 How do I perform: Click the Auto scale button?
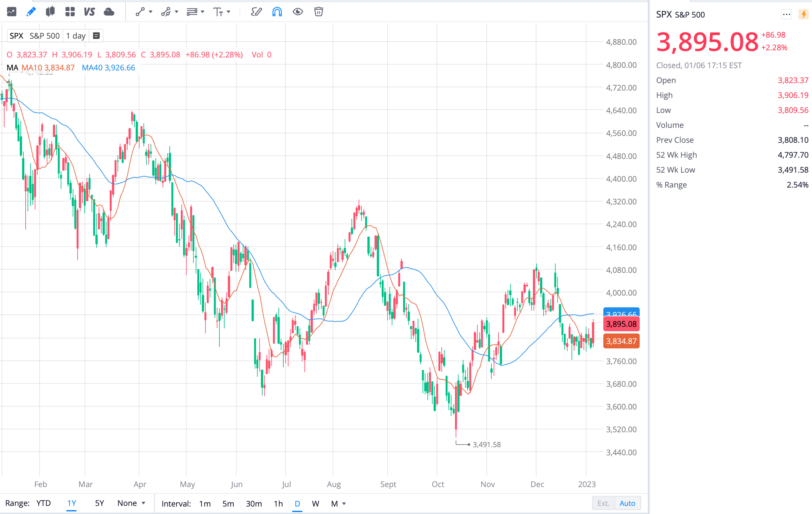click(x=627, y=503)
